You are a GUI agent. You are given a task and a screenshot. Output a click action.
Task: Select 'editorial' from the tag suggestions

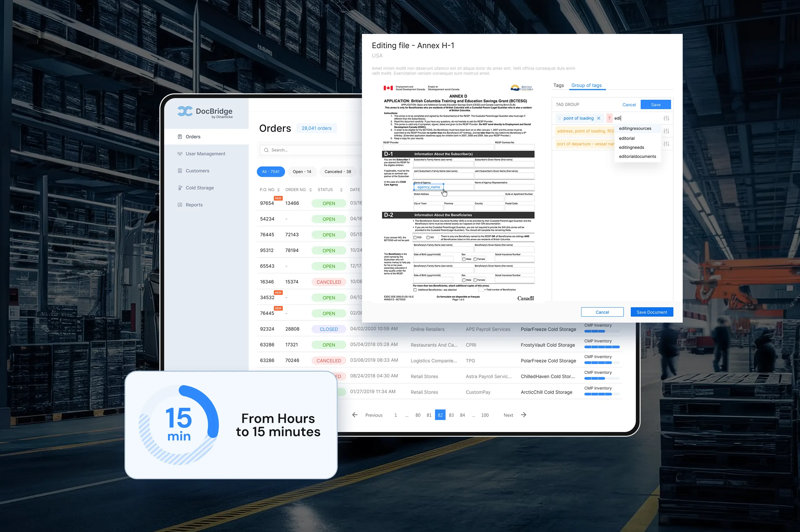626,138
